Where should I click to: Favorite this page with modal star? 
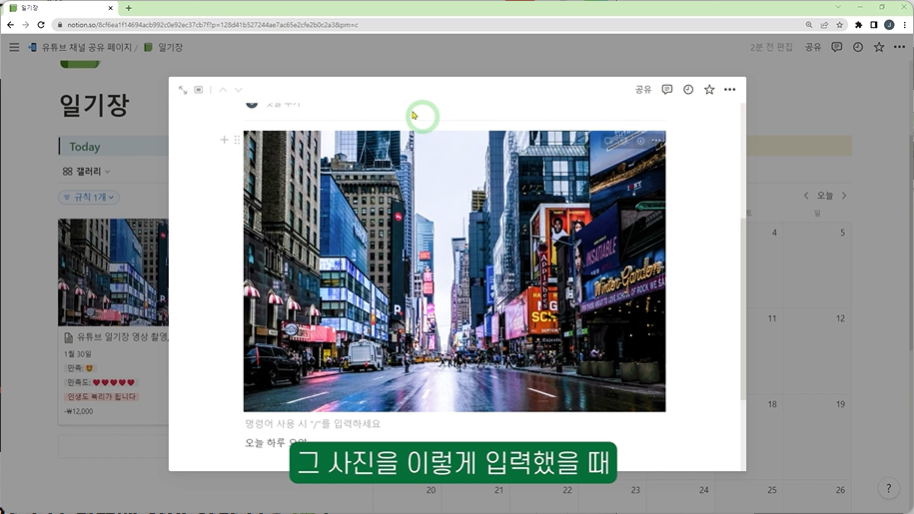(x=709, y=89)
